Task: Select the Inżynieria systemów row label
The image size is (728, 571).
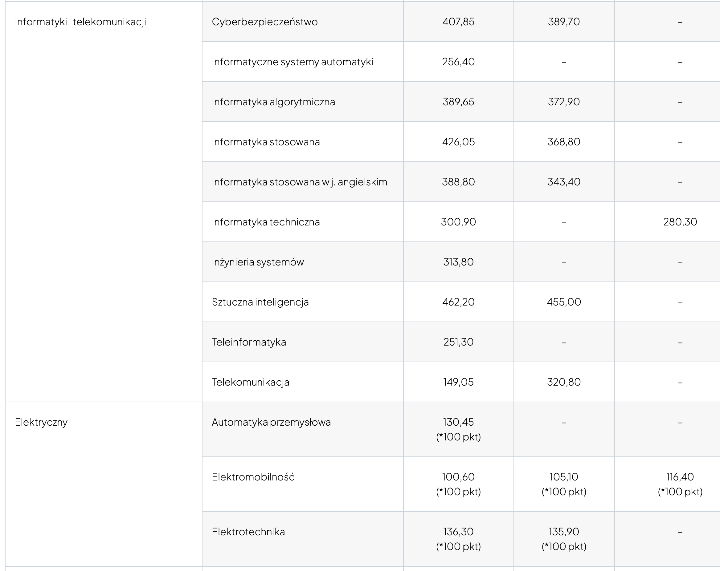Action: (x=258, y=262)
